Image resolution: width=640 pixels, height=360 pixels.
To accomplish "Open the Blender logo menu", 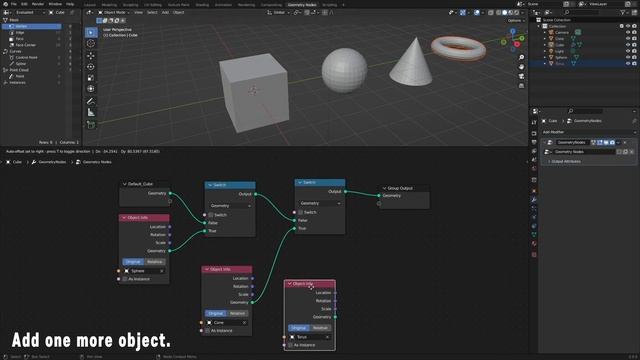I will [6, 4].
